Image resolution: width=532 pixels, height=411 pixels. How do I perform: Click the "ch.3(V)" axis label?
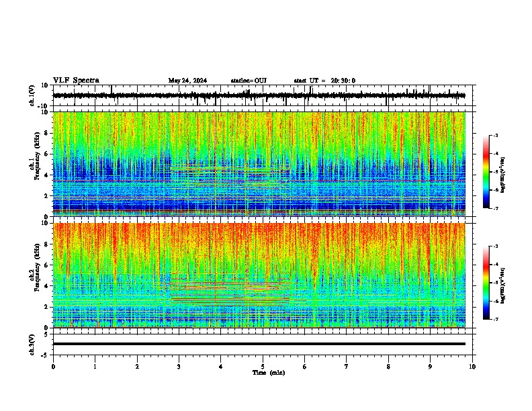tap(32, 345)
